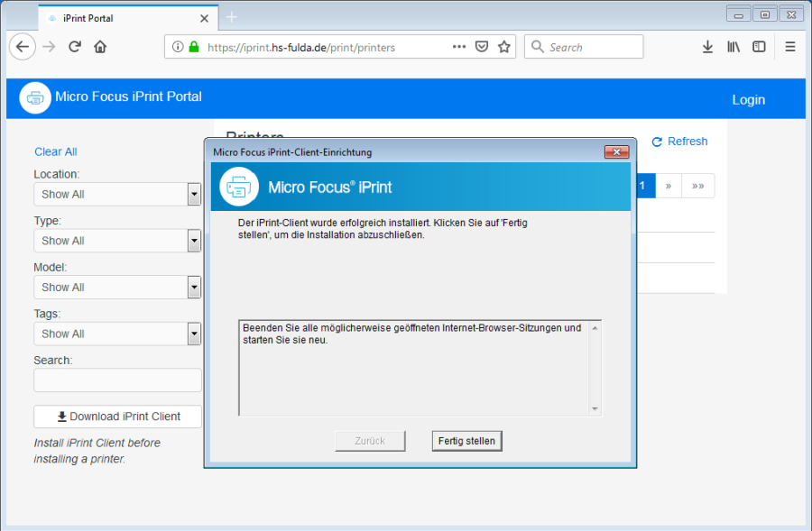Open the Firefox library icon

[734, 47]
